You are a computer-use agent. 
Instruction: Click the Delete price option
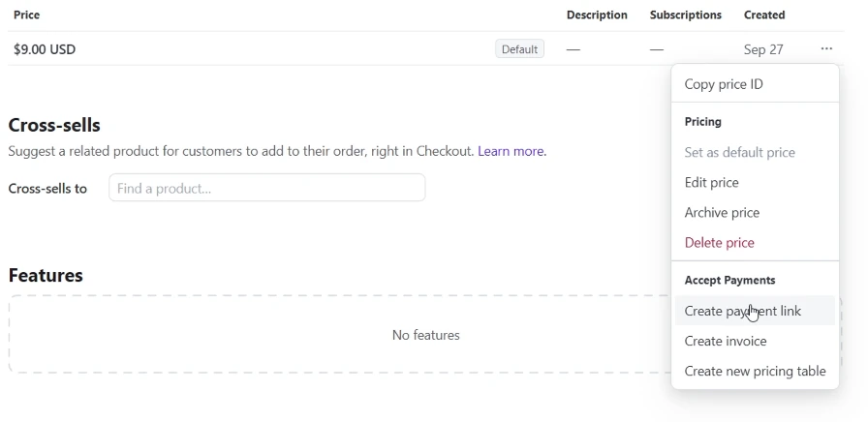click(719, 242)
